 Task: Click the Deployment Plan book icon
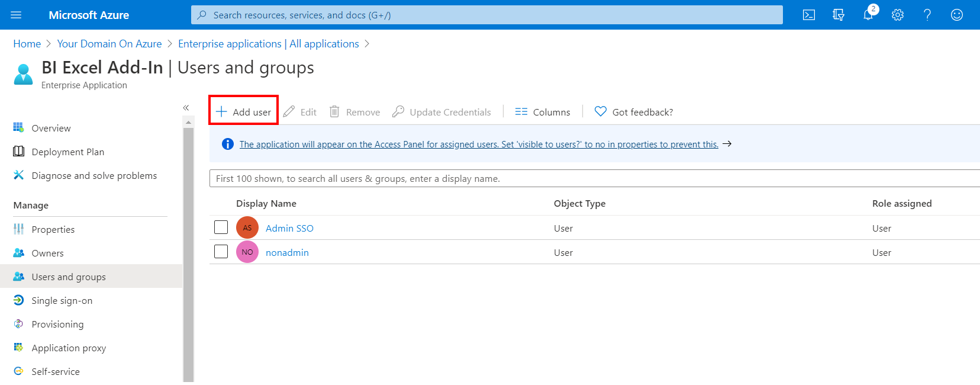(19, 151)
